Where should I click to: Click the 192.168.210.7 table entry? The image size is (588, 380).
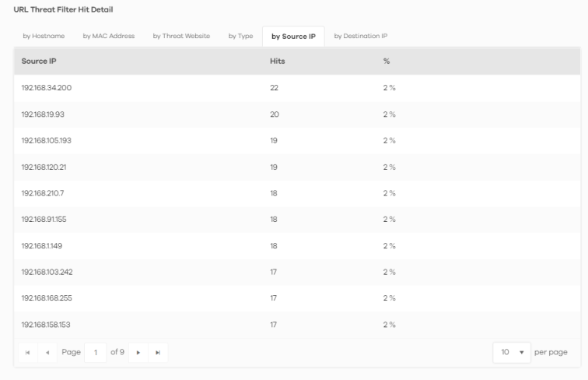(43, 193)
